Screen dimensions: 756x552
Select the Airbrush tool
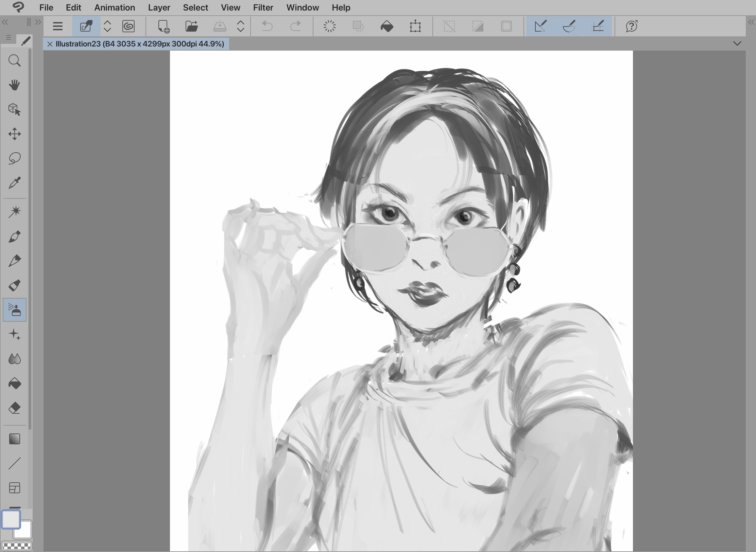point(15,310)
